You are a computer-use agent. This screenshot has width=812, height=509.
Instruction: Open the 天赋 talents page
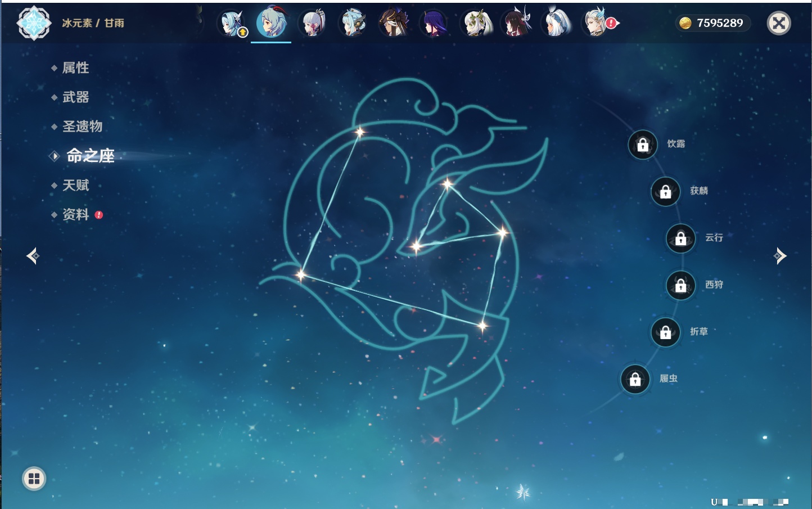click(75, 185)
